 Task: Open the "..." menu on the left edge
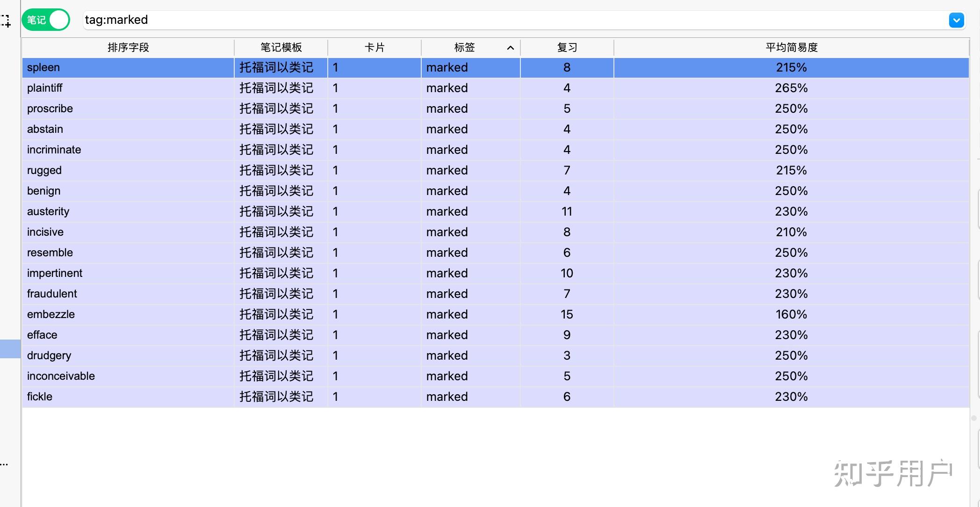[x=5, y=464]
